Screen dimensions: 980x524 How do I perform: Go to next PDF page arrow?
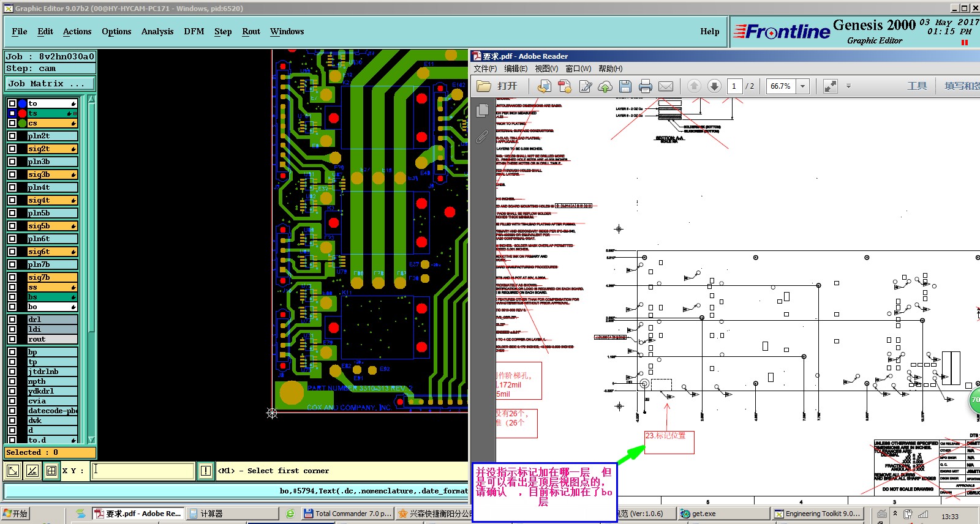pyautogui.click(x=714, y=86)
